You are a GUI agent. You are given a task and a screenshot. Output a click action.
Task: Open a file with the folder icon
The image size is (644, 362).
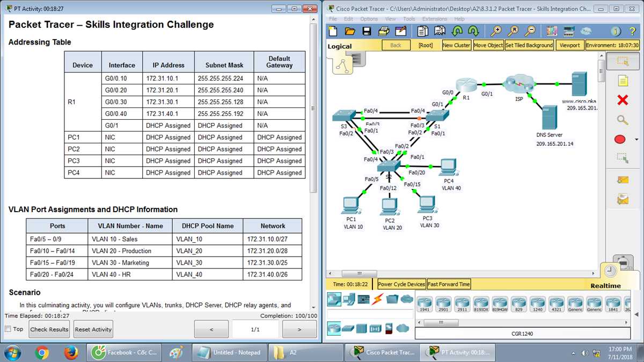click(x=350, y=31)
